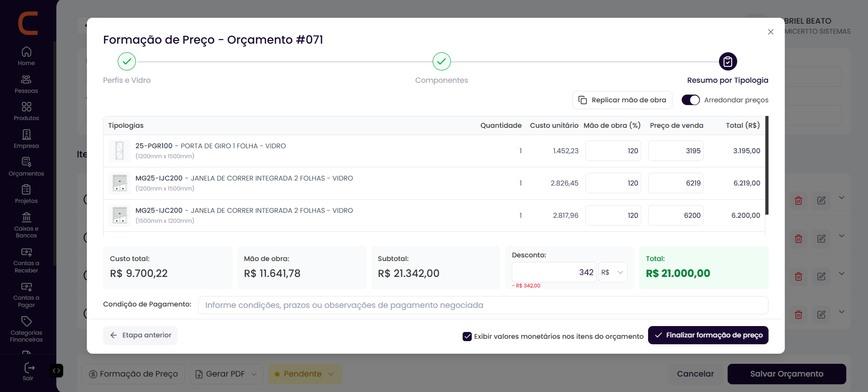Edit mão de obra in 2.826,45 cost row
Viewport: 868px width, 392px height.
point(613,183)
